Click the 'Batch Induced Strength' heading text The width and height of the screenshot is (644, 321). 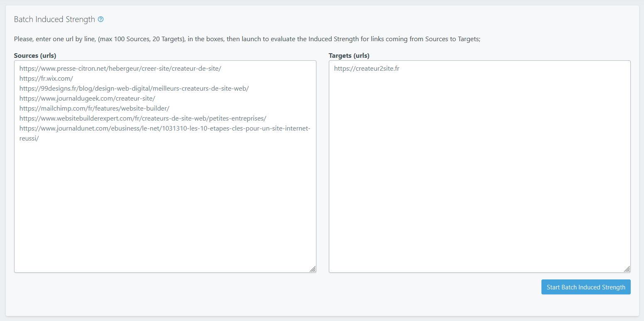[54, 19]
